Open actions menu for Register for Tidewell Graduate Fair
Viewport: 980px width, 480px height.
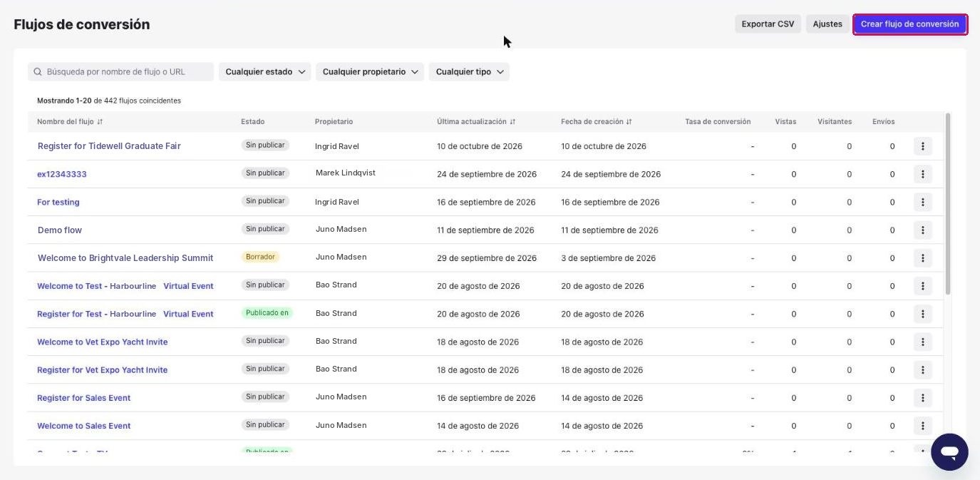tap(922, 146)
